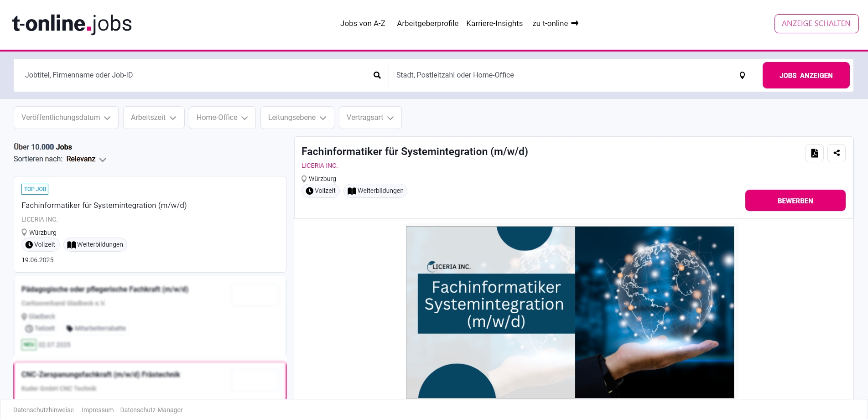Click BEWERBEN button

click(x=795, y=201)
